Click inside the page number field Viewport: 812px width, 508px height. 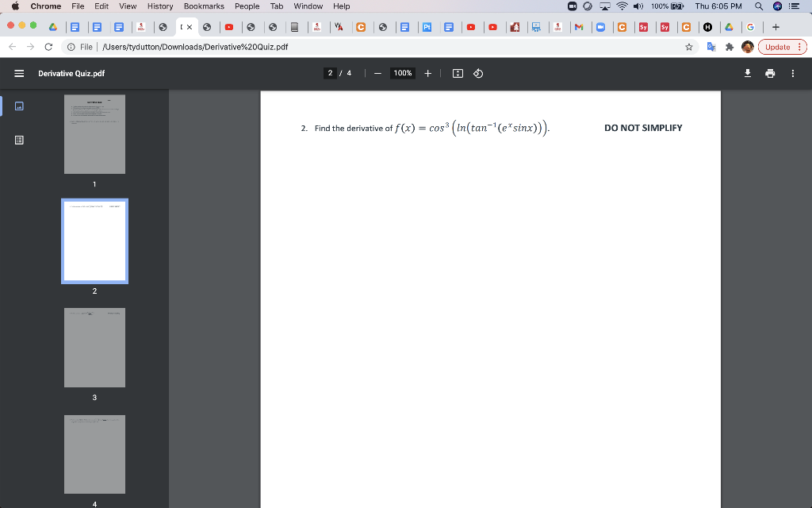(330, 73)
